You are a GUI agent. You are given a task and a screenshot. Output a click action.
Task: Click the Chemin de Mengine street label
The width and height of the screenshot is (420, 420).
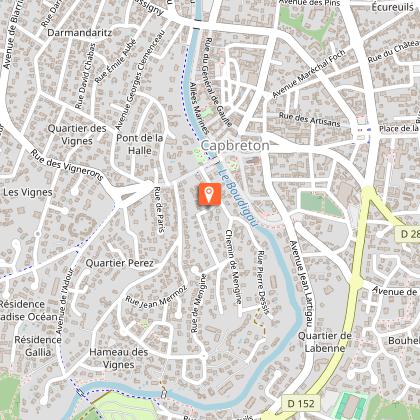tap(233, 267)
